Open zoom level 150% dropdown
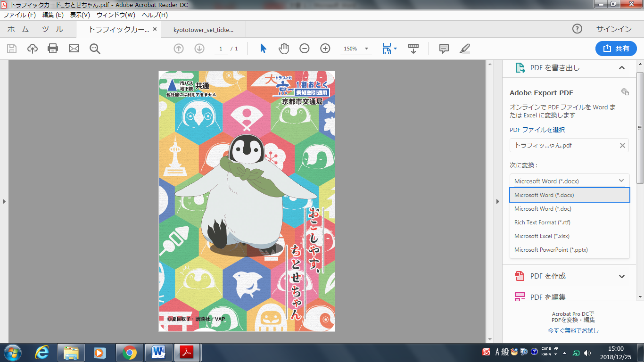The image size is (644, 362). [x=366, y=49]
